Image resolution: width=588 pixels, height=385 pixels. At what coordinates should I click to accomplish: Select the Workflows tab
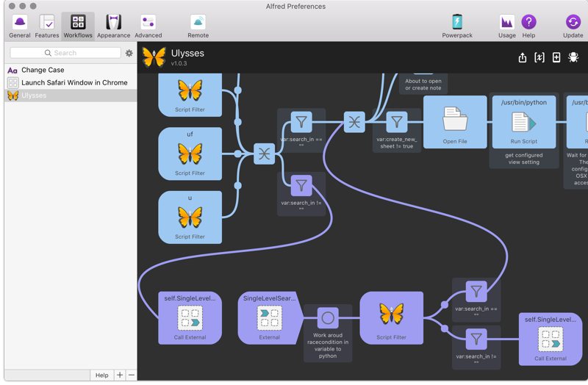tap(78, 26)
